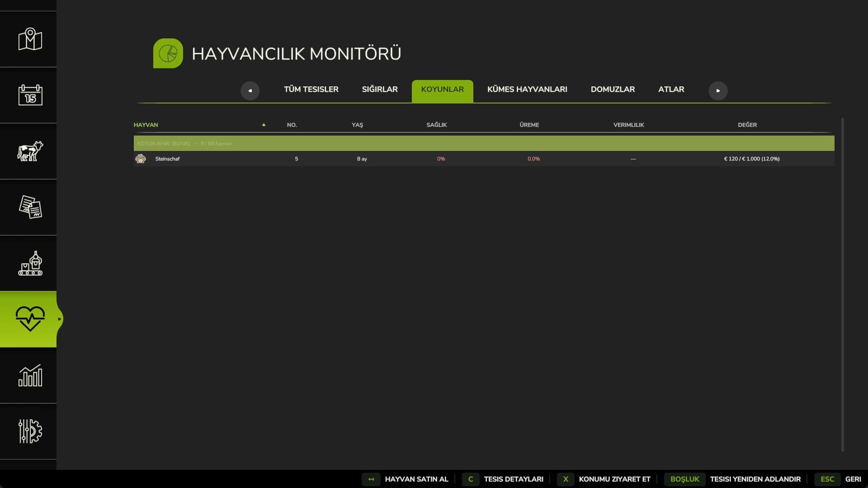
Task: Click the sort arrow next to Hayvan
Action: (264, 125)
